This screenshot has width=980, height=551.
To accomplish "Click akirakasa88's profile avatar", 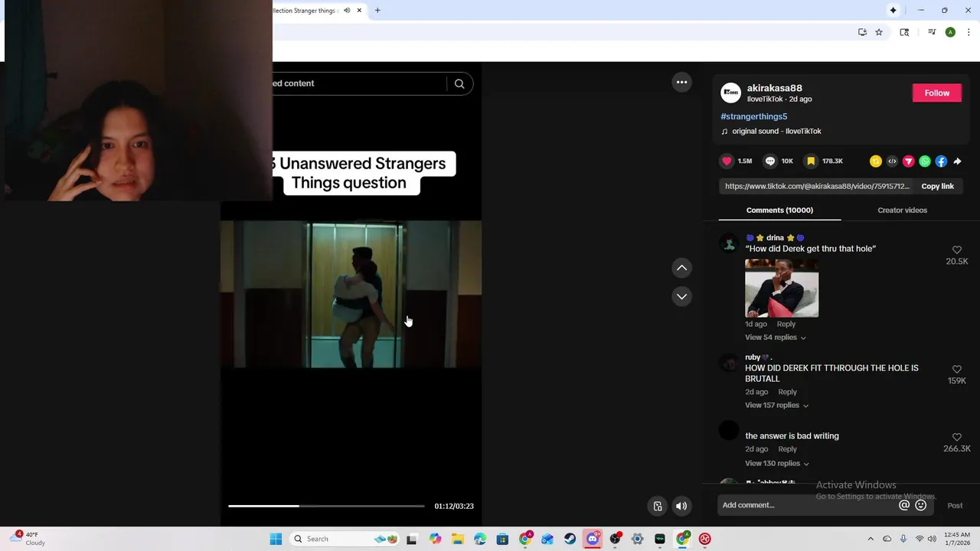I will pyautogui.click(x=731, y=93).
